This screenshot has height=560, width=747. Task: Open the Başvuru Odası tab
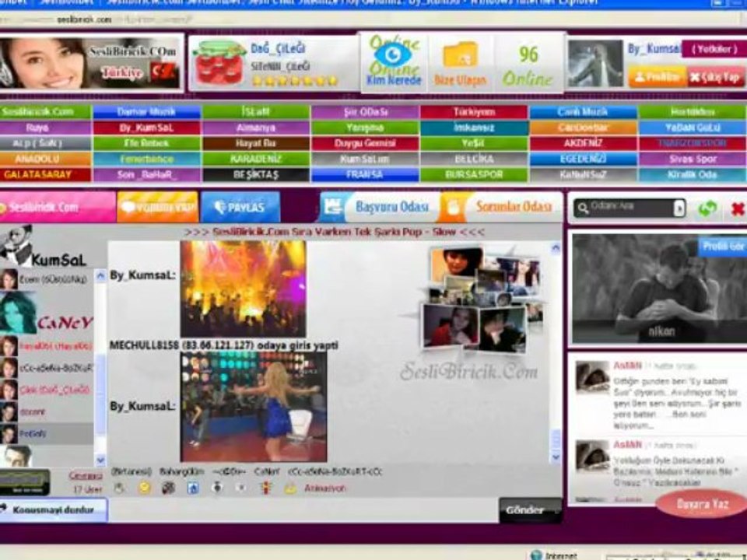click(x=379, y=207)
